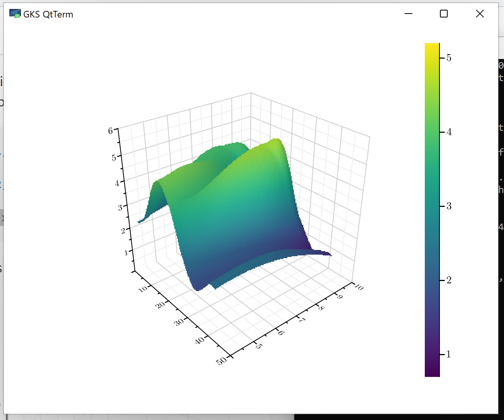
Task: Click tick label "50" on the floor axis
Action: (221, 361)
